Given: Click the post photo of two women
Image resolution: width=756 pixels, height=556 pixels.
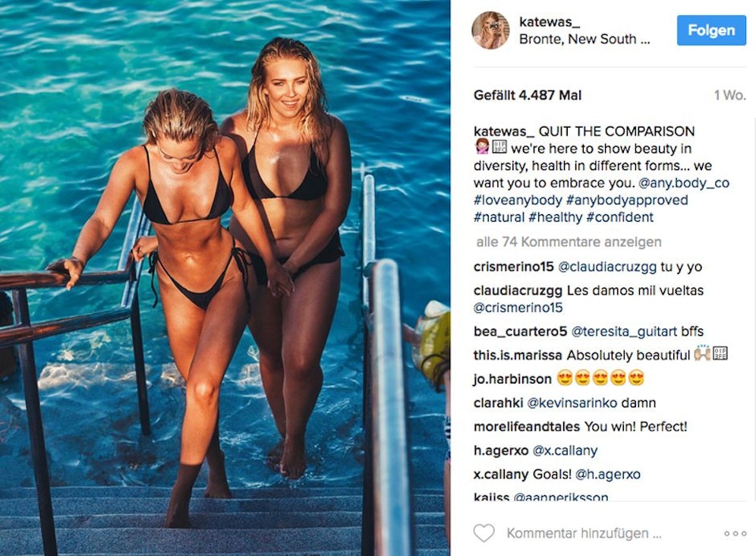Looking at the screenshot, I should click(x=225, y=278).
